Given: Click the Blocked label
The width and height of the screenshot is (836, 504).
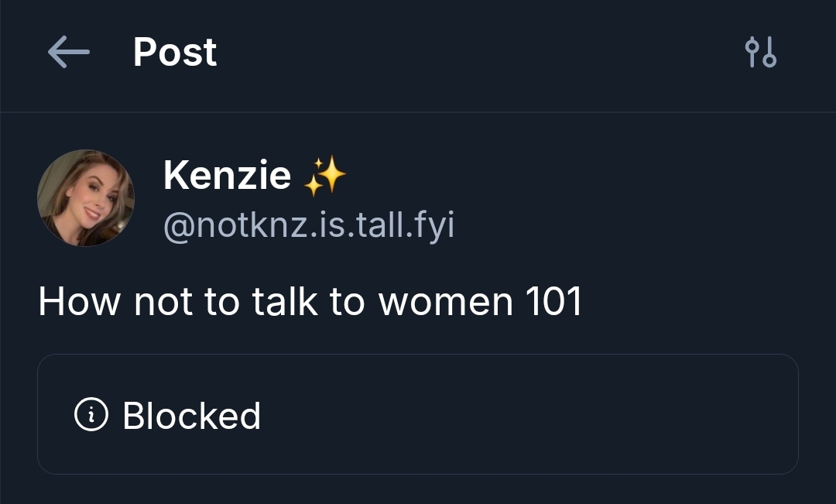Looking at the screenshot, I should tap(191, 416).
